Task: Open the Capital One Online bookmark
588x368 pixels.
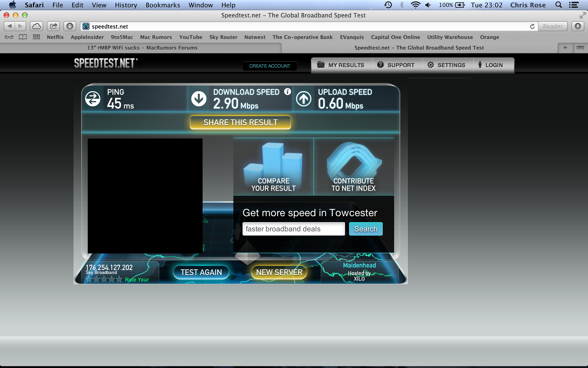Action: 396,37
